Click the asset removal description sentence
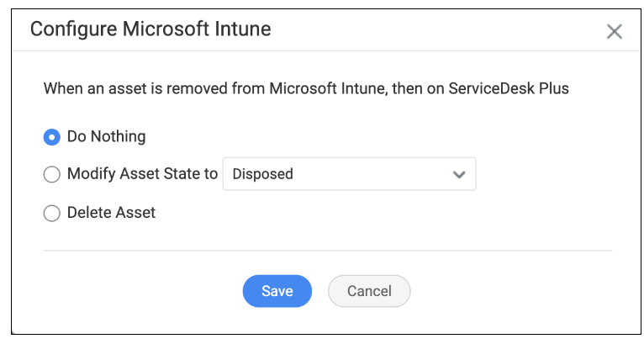 pyautogui.click(x=306, y=88)
